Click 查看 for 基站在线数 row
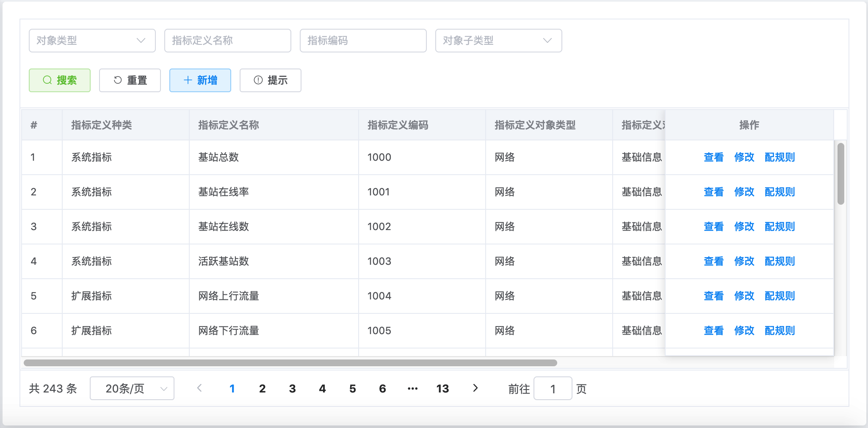868x428 pixels. 714,227
